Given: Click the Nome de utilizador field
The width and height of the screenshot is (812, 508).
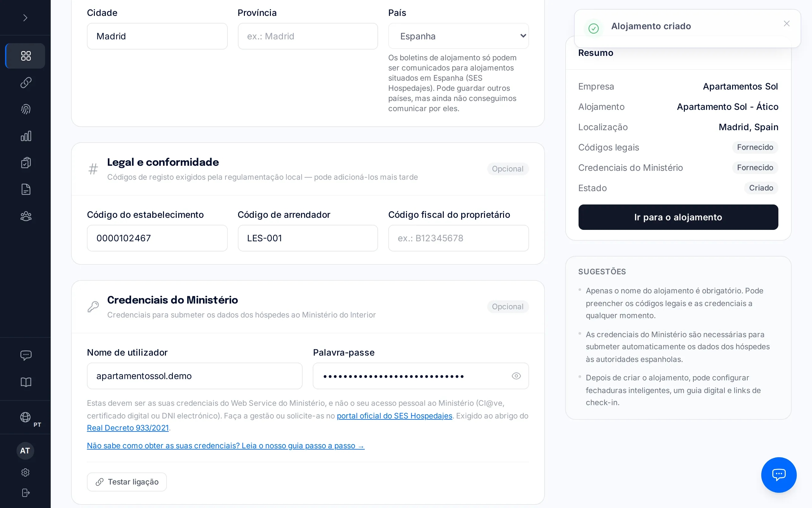Looking at the screenshot, I should [x=195, y=376].
